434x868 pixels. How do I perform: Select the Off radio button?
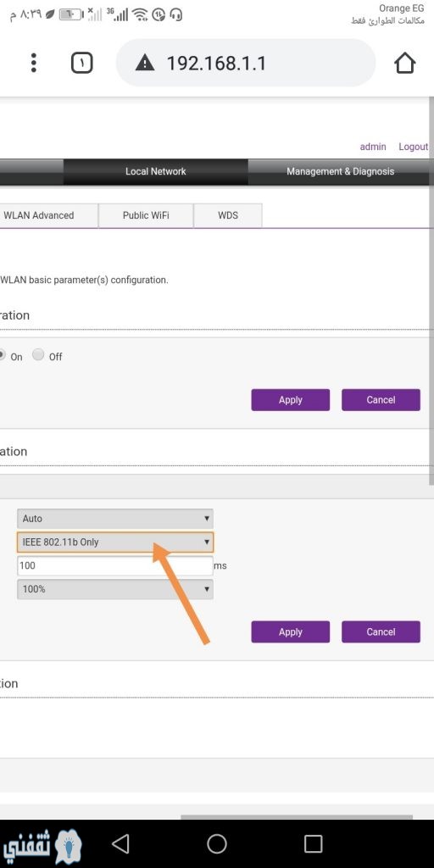(37, 355)
